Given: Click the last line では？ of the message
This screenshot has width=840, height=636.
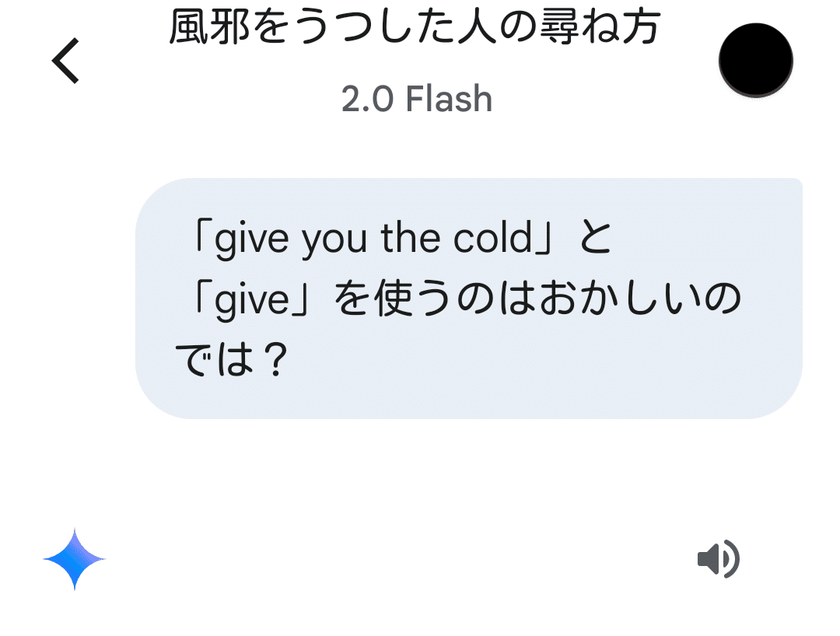Looking at the screenshot, I should point(233,360).
